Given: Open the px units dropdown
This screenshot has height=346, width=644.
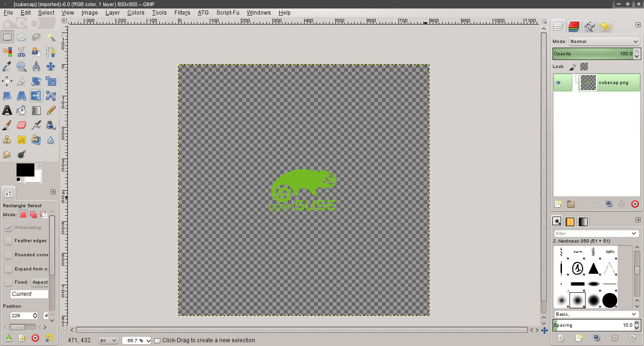Looking at the screenshot, I should click(x=108, y=340).
